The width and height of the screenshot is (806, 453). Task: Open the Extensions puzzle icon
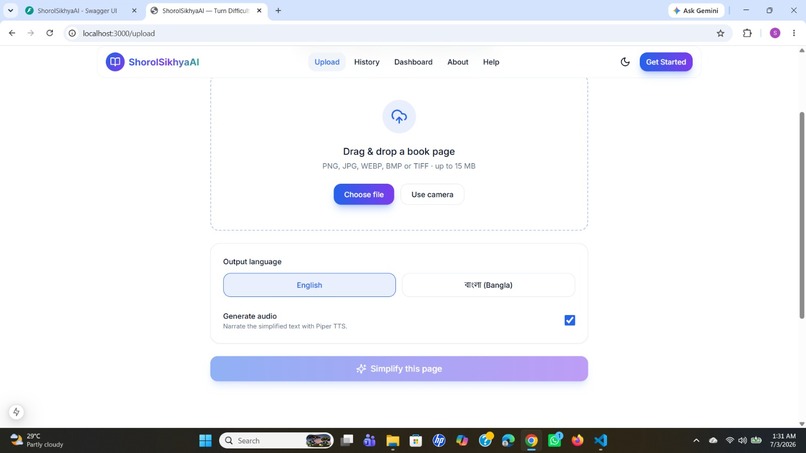(x=747, y=33)
